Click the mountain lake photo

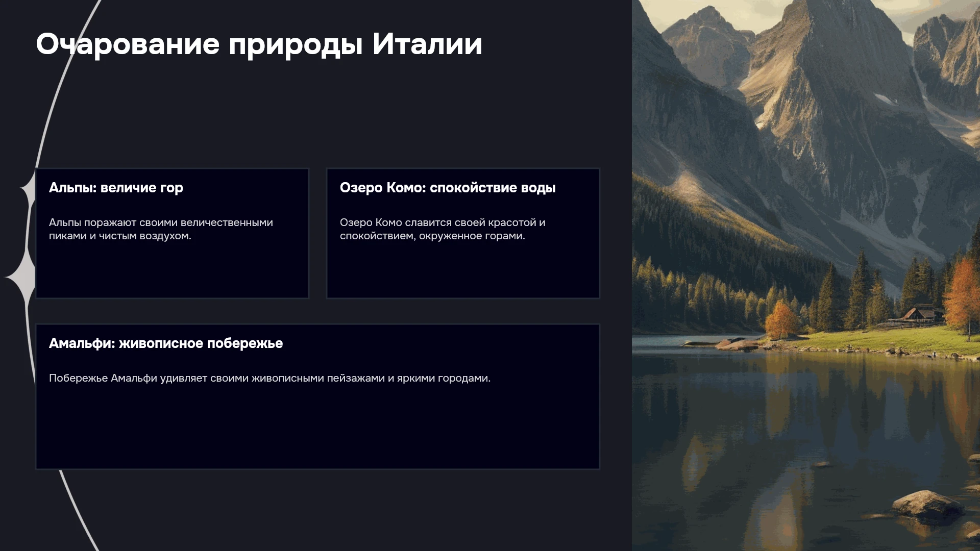pos(806,275)
